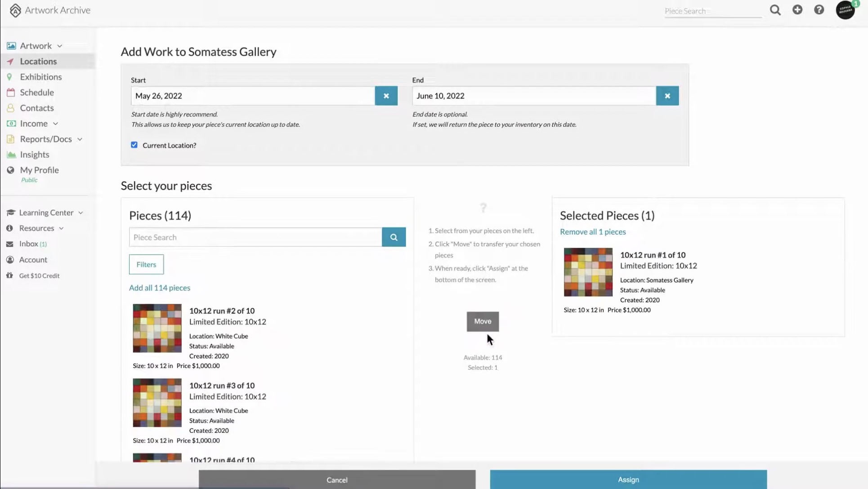Click the Learning Center graduation cap icon
This screenshot has width=868, height=489.
point(11,213)
